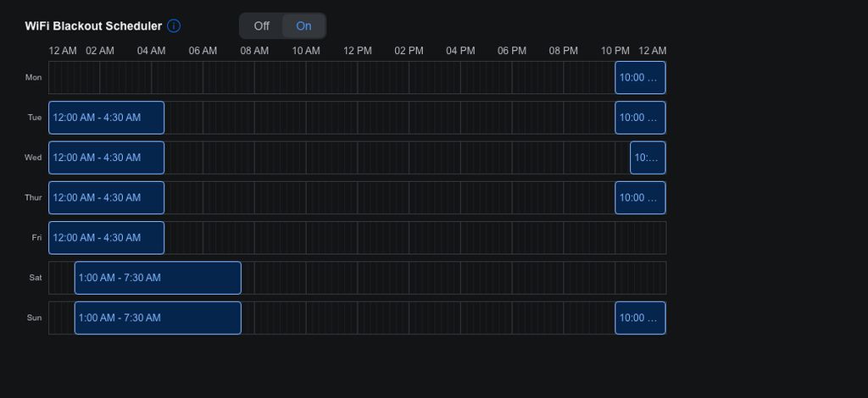Select Monday's 10:00 PM blackout block
868x398 pixels.
640,78
